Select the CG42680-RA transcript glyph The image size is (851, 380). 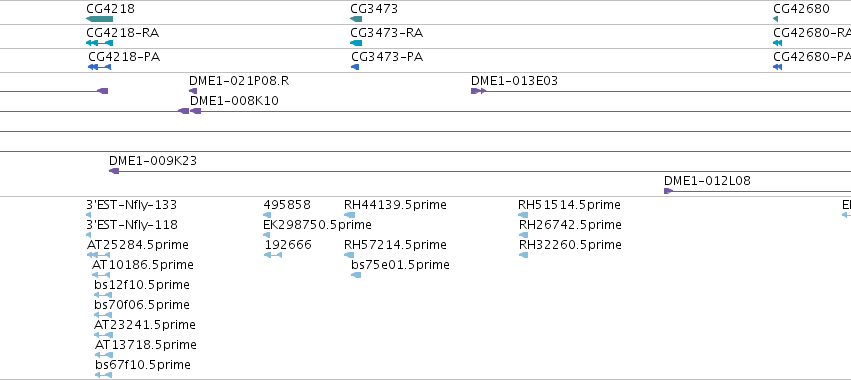coord(777,43)
